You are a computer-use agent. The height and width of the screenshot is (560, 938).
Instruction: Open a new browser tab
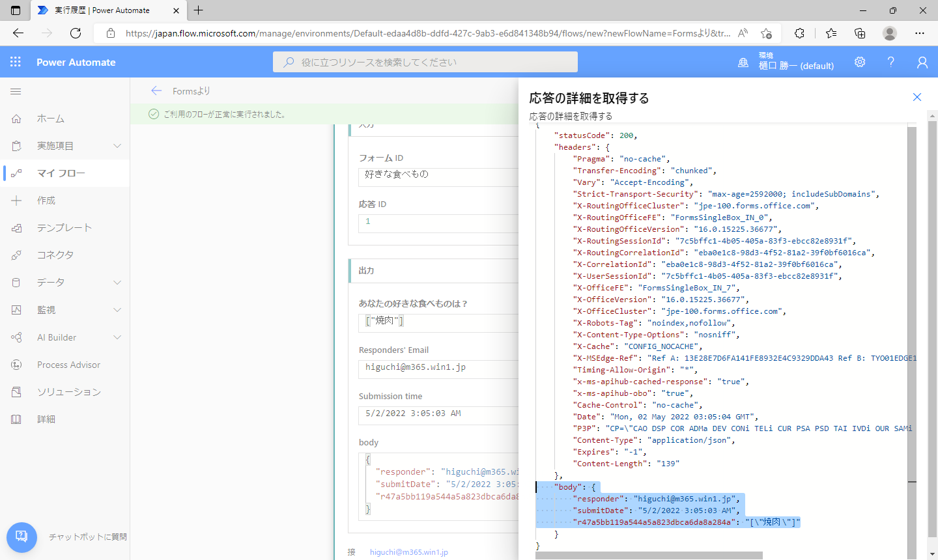click(x=198, y=10)
